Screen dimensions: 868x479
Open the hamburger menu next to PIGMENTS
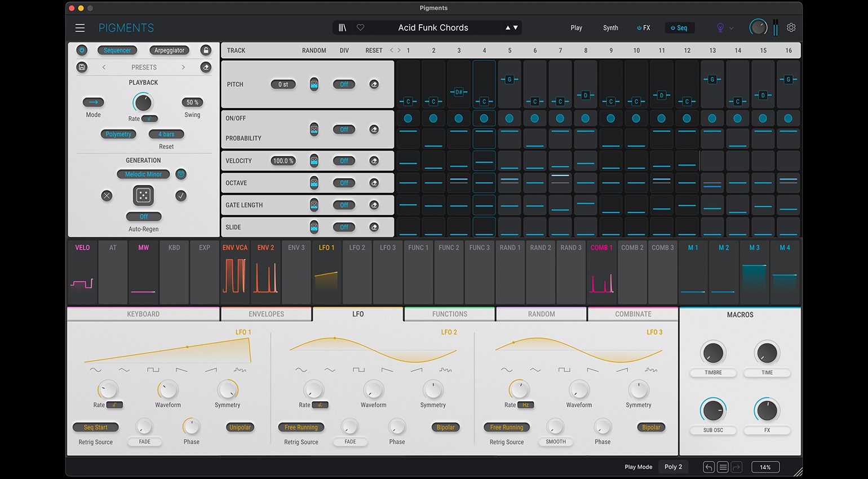click(79, 28)
